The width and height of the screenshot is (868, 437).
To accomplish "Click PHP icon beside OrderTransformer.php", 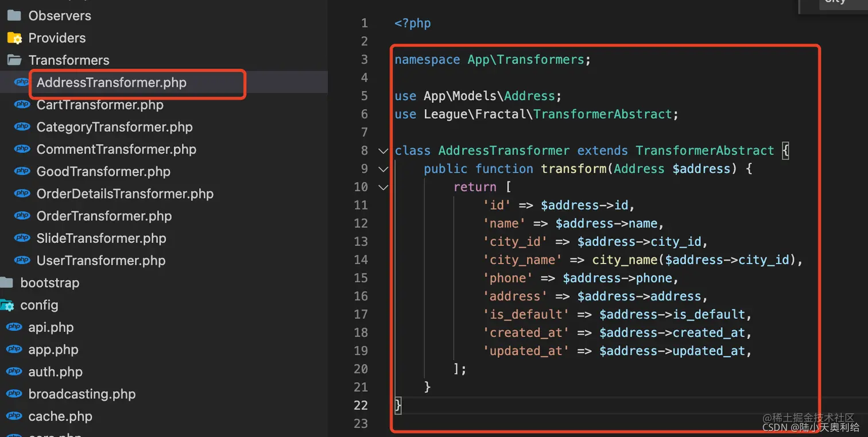I will pos(22,216).
